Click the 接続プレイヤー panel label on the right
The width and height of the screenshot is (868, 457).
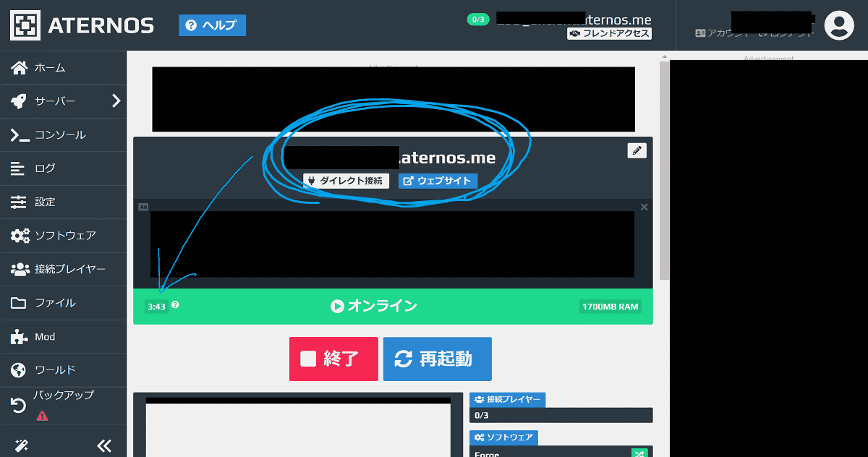508,399
